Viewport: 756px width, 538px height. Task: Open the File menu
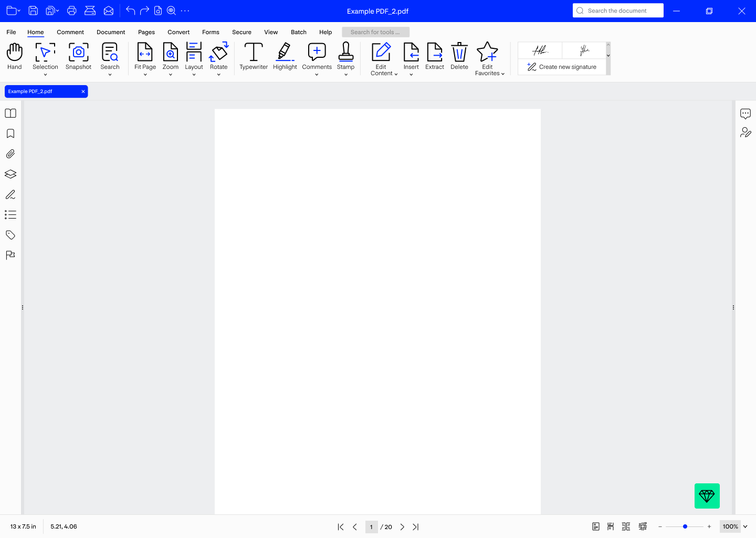tap(11, 32)
